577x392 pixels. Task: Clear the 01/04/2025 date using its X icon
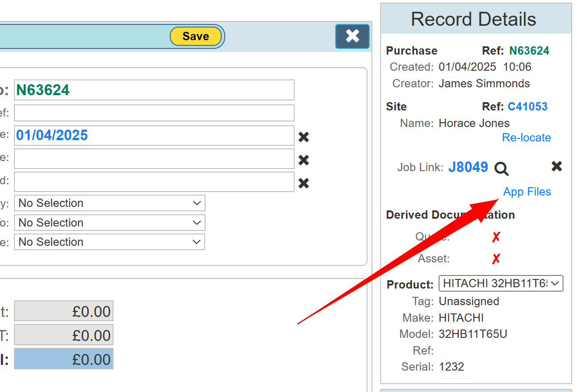pos(304,137)
